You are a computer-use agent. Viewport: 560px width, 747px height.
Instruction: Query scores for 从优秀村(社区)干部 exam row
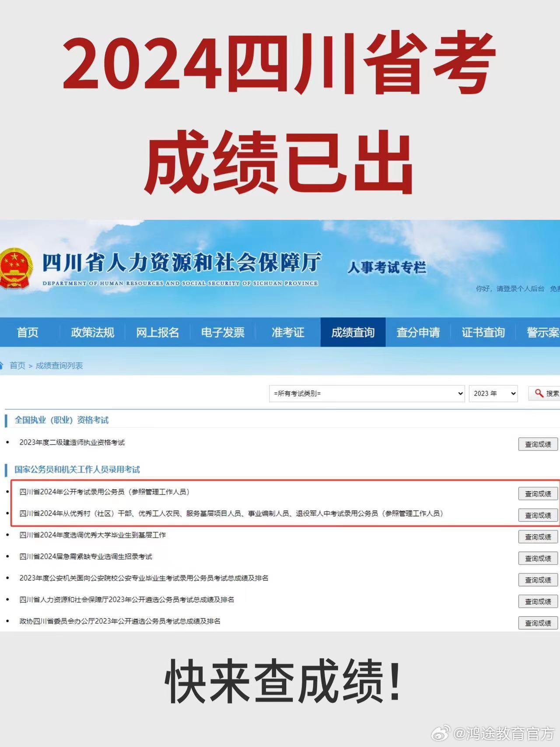538,515
